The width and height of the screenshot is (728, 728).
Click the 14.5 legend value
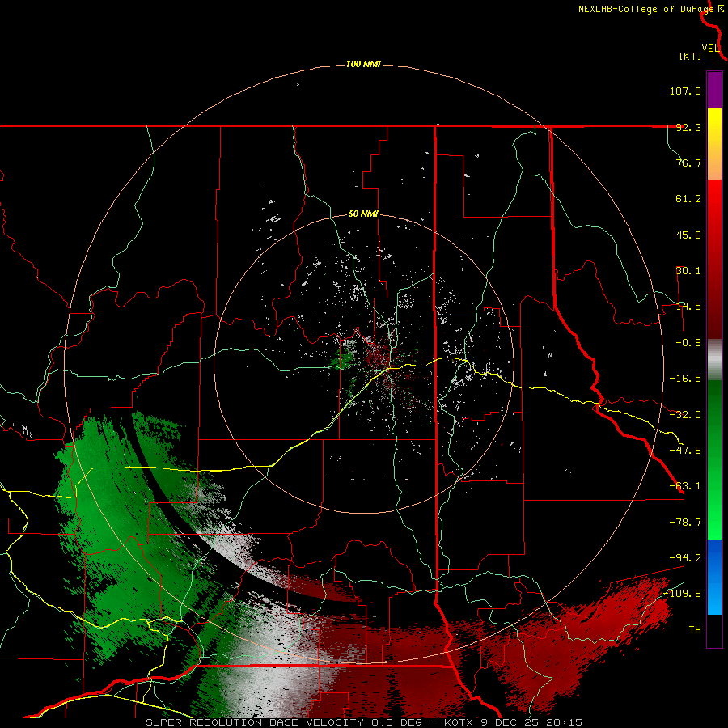click(688, 307)
